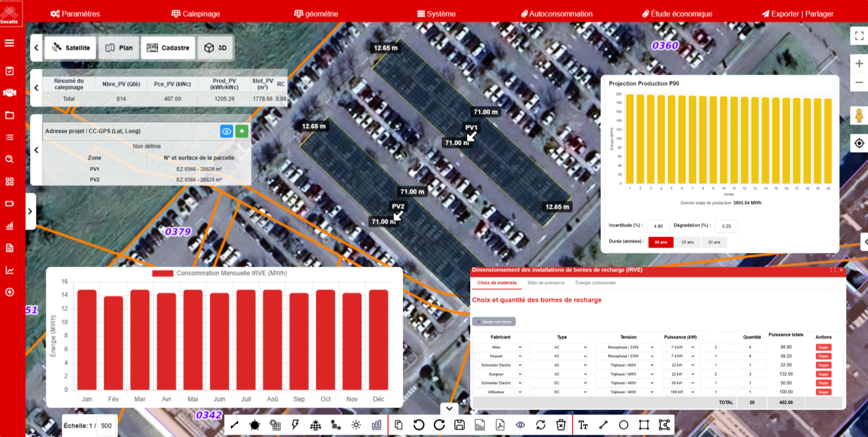Click the copy icon in bottom toolbar

[x=399, y=425]
